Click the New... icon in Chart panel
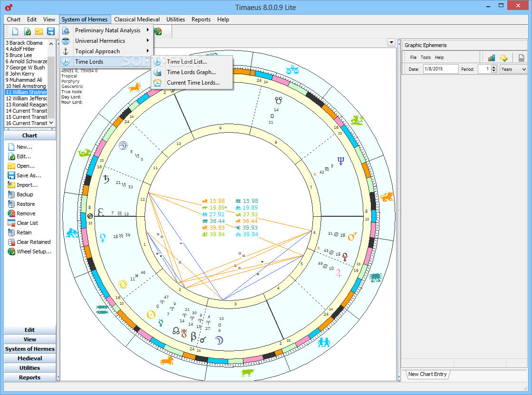Screen dimensions: 532x395 (x=11, y=147)
